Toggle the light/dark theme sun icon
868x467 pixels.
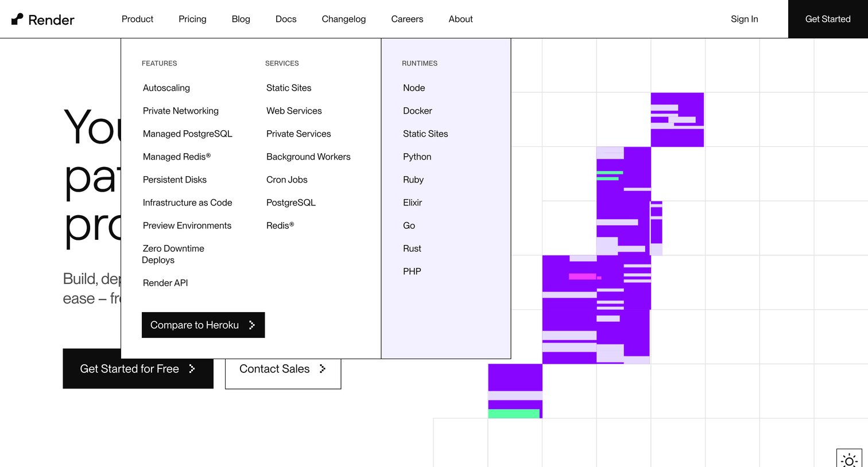(849, 460)
